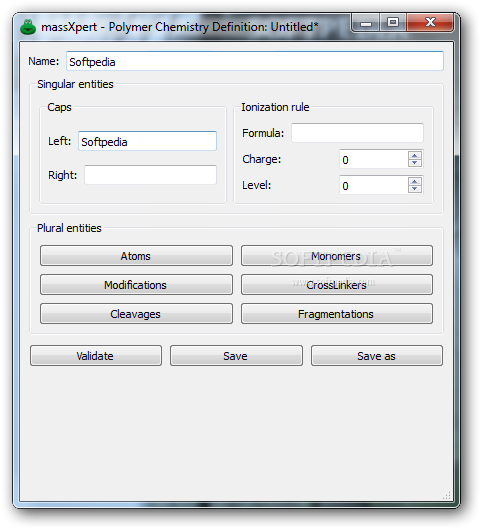Click the Save button
The image size is (481, 529).
236,356
